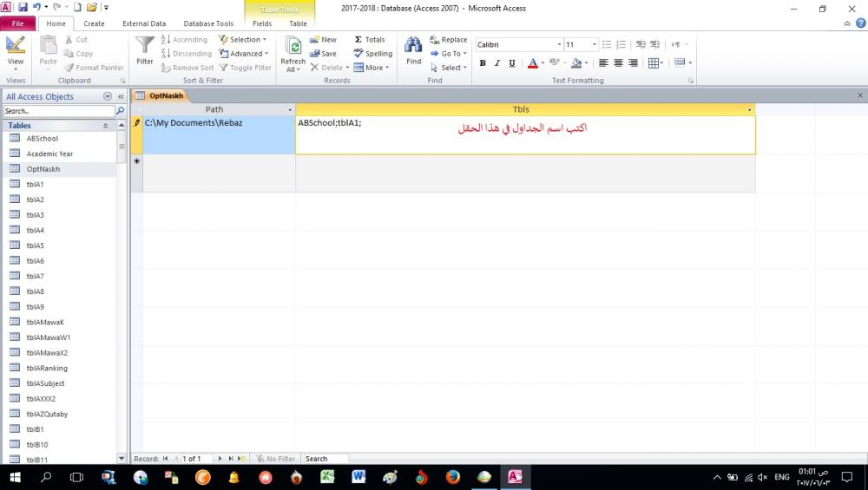The width and height of the screenshot is (868, 490).
Task: Open Firefox from the taskbar
Action: click(x=453, y=477)
